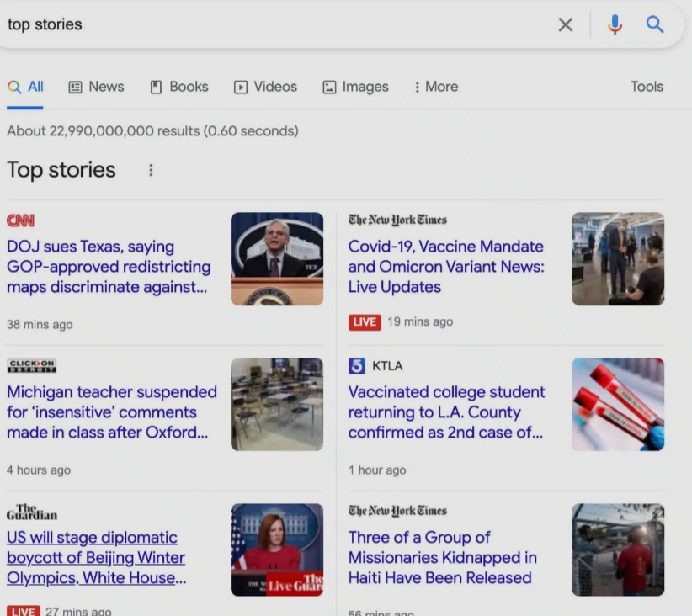This screenshot has height=616, width=692.
Task: Open the More search categories dropdown
Action: (435, 87)
